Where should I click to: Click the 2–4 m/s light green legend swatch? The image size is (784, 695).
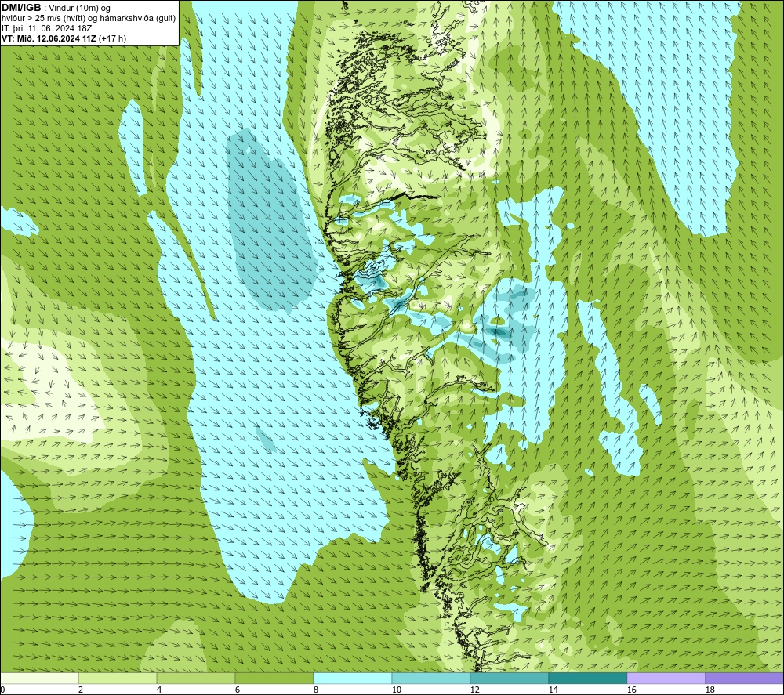coord(118,678)
